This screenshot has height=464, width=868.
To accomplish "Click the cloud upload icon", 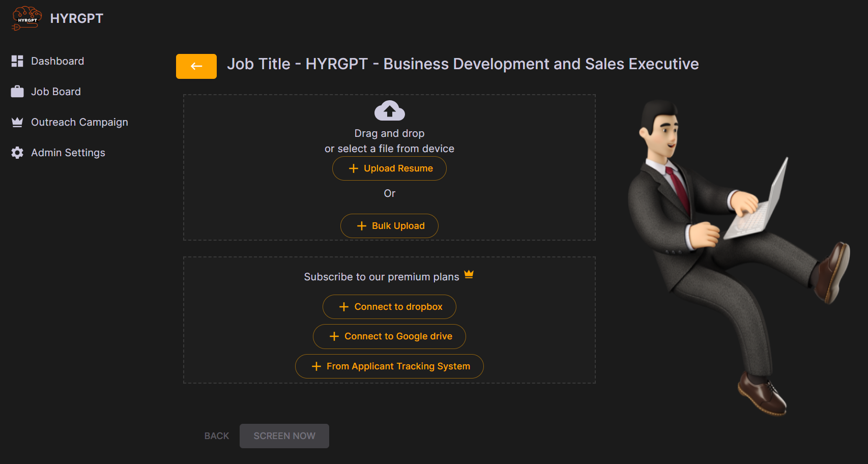I will [x=389, y=110].
